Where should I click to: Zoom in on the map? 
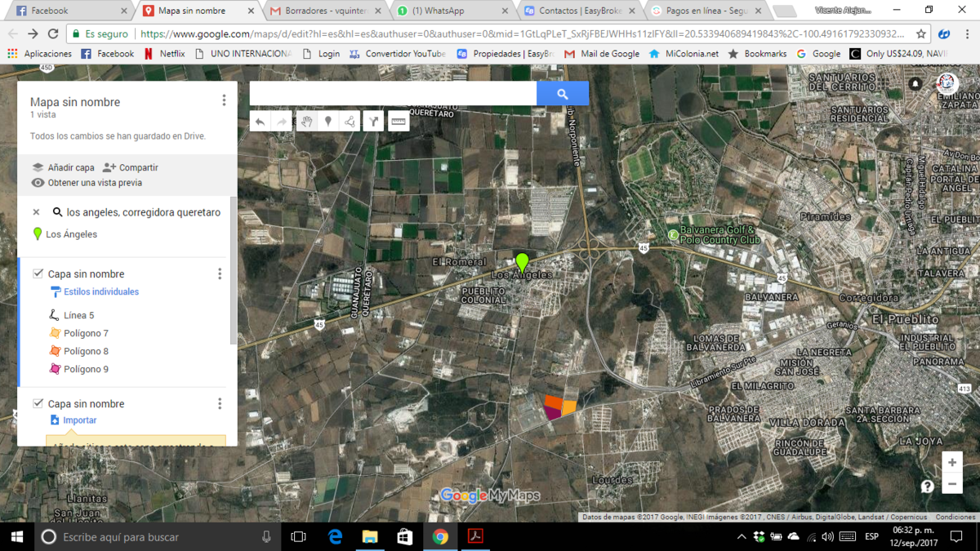[x=951, y=462]
